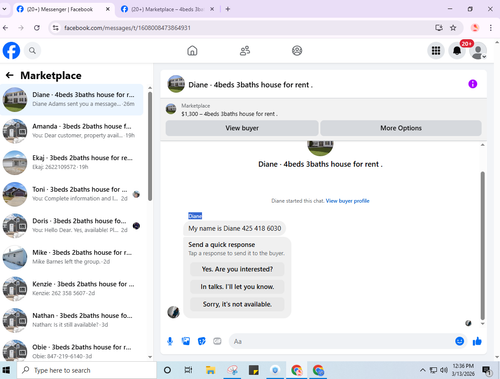Attach a file with photo icon
The height and width of the screenshot is (379, 500).
(186, 341)
